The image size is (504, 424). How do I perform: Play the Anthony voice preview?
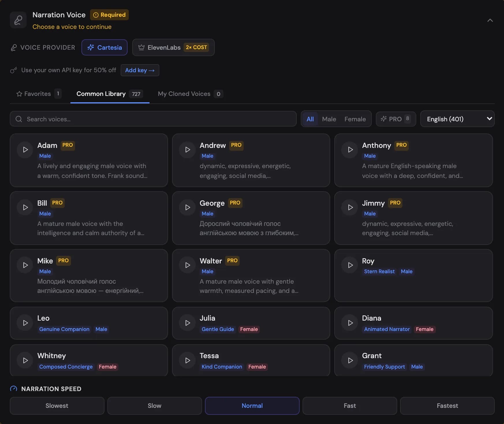pyautogui.click(x=350, y=150)
